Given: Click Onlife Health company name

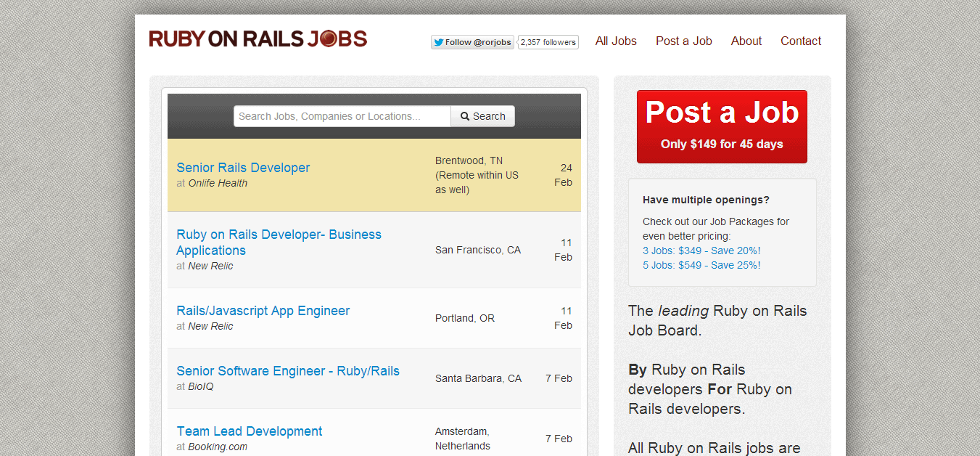Looking at the screenshot, I should tap(218, 183).
